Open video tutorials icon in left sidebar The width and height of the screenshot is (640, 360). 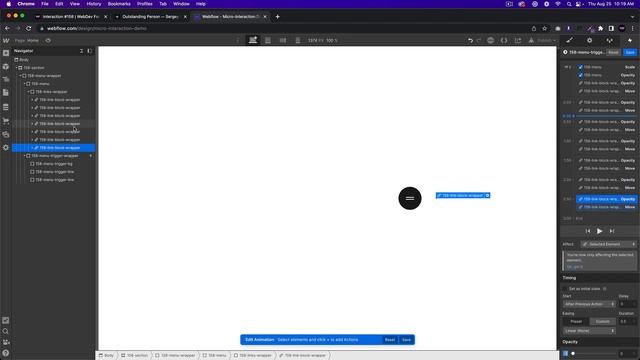point(6,342)
